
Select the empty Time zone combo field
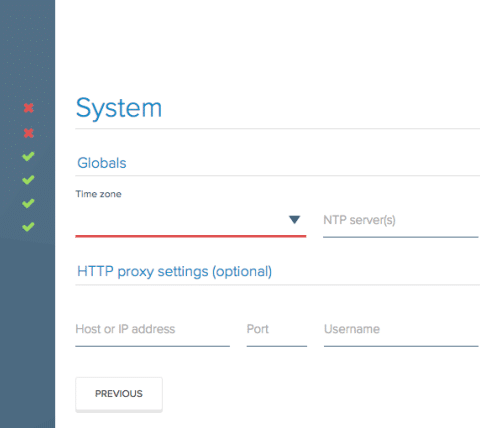(x=191, y=220)
